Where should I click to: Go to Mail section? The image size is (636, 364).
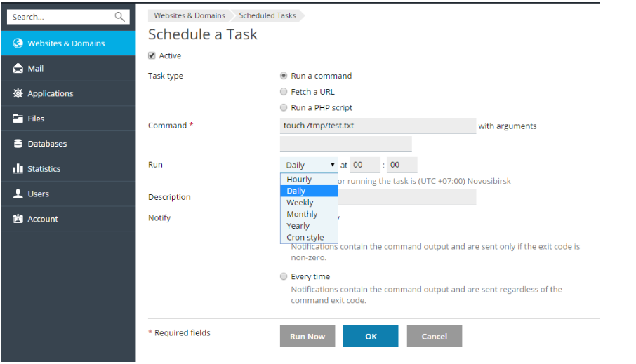tap(69, 68)
